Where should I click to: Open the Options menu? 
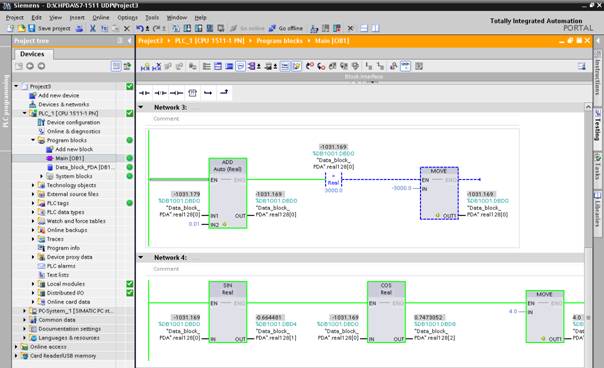(x=127, y=18)
